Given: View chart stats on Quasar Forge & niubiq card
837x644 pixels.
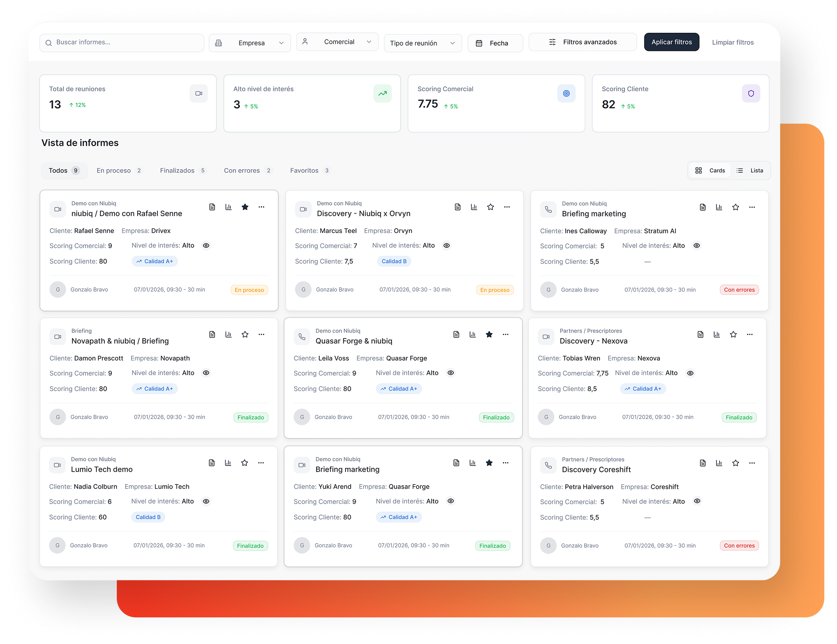Looking at the screenshot, I should point(472,335).
